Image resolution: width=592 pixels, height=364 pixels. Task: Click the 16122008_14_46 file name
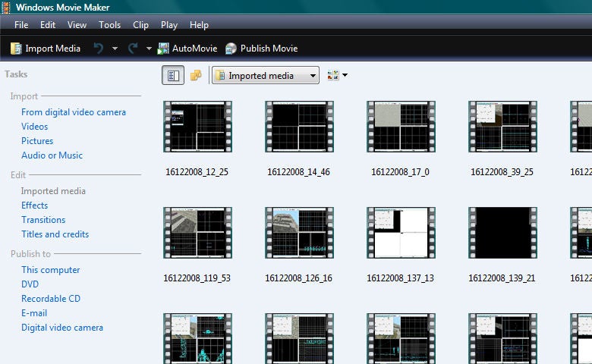click(298, 172)
